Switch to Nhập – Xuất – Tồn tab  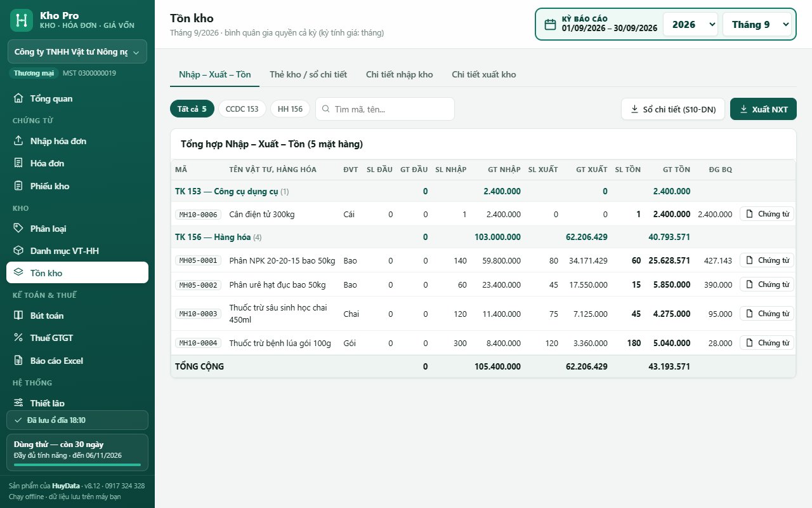pos(215,74)
